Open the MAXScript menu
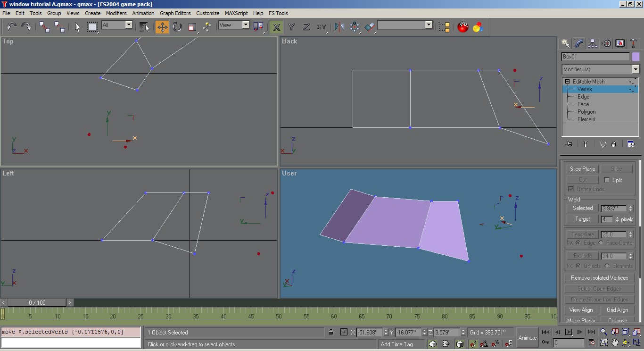 (236, 13)
